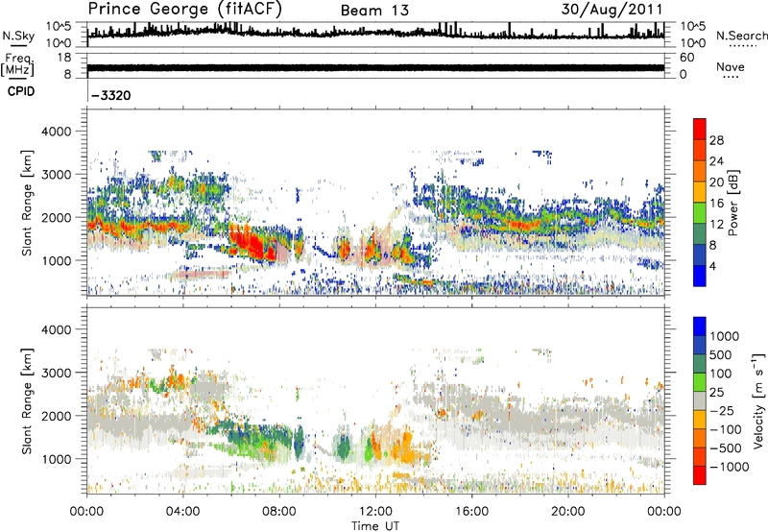Viewport: 768px width, 532px height.
Task: Click the yellow Velocity segment between -25 and -100
Action: [x=700, y=420]
